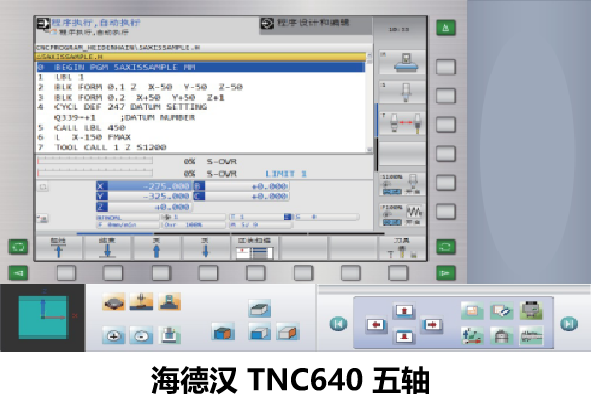Select the side view orange-face cube icon
This screenshot has width=591, height=405.
288,332
